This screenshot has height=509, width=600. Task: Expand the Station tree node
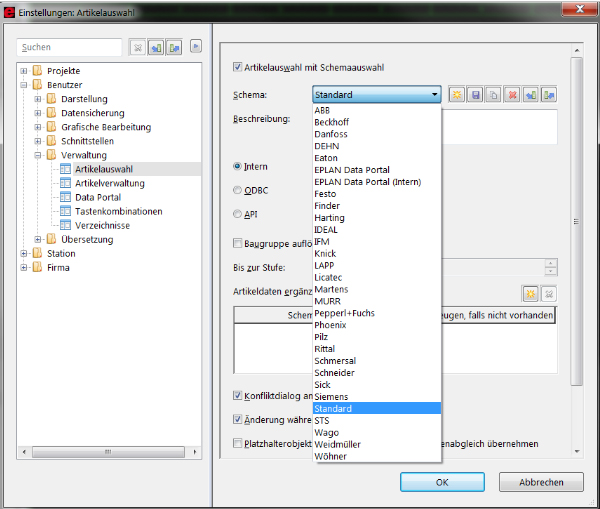24,253
